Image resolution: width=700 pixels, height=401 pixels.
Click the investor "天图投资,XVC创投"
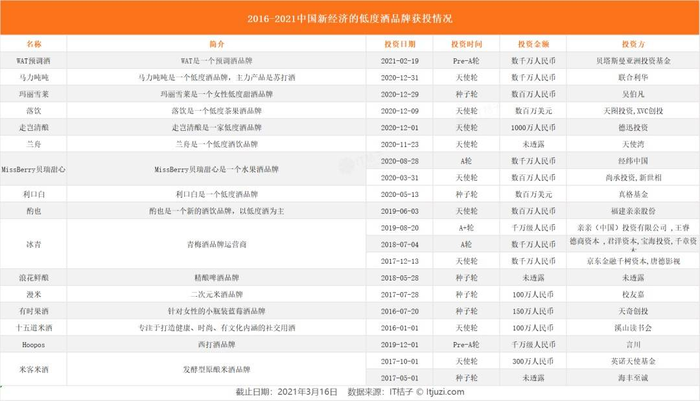[x=633, y=111]
